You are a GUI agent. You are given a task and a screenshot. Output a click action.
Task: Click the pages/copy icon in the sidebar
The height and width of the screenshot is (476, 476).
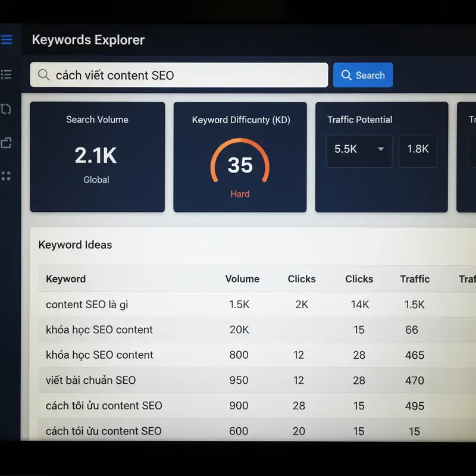pyautogui.click(x=7, y=109)
